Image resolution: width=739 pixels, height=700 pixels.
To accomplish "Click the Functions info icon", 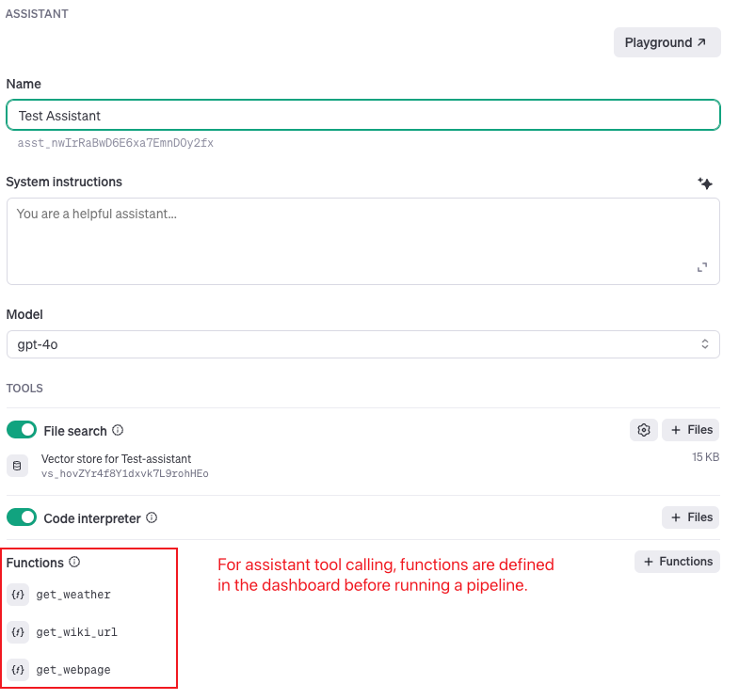I will coord(74,563).
